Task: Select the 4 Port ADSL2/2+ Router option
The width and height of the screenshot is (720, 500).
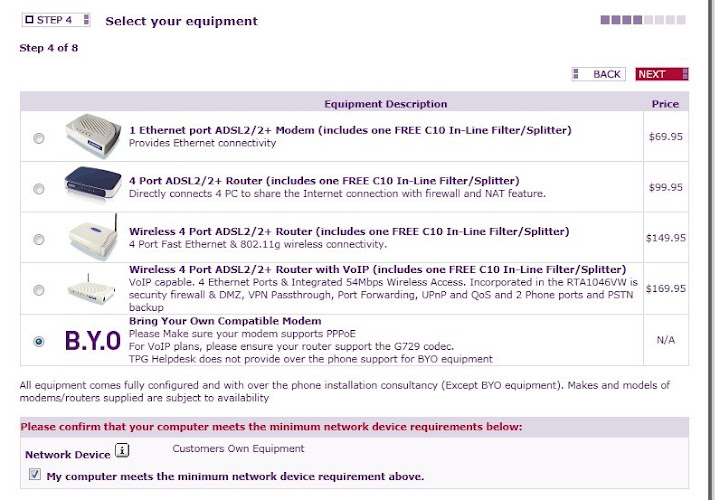Action: click(x=39, y=188)
